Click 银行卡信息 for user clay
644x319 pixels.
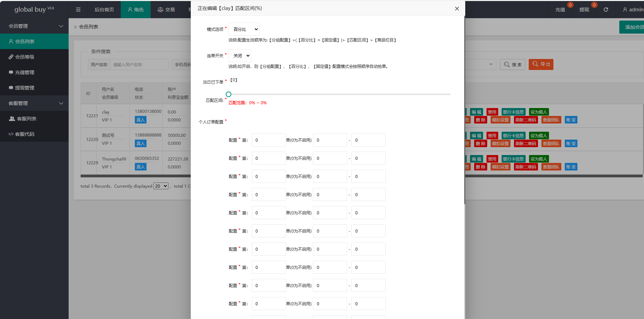[x=513, y=112]
